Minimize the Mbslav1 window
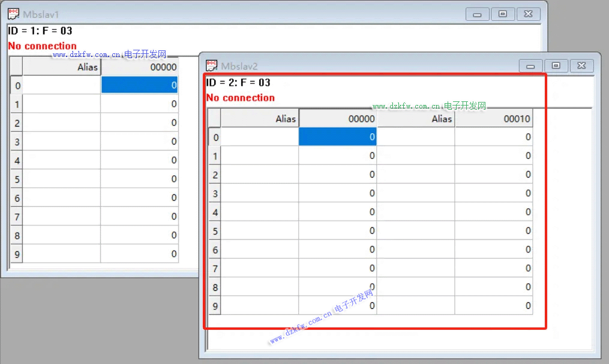 pyautogui.click(x=478, y=14)
